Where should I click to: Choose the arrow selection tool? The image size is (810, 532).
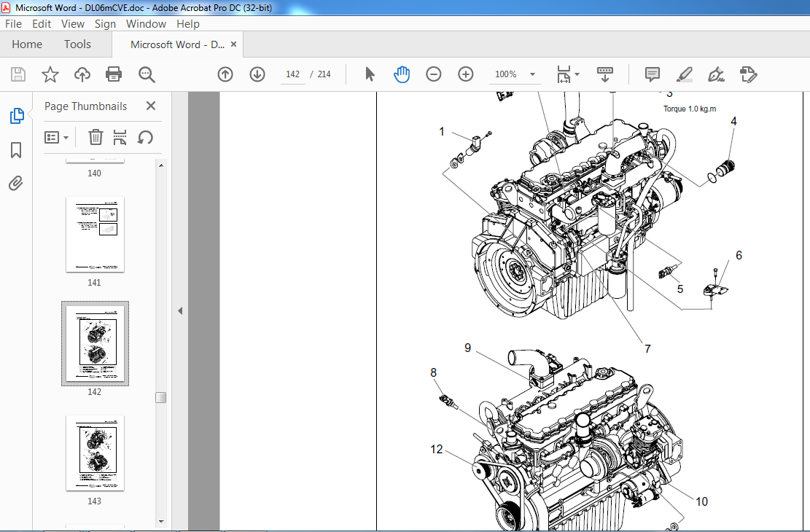tap(370, 74)
